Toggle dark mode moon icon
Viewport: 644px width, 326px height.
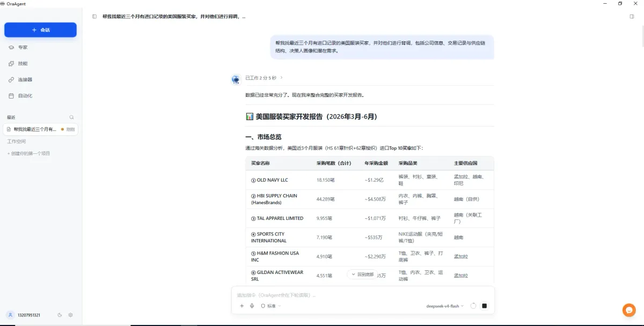60,315
